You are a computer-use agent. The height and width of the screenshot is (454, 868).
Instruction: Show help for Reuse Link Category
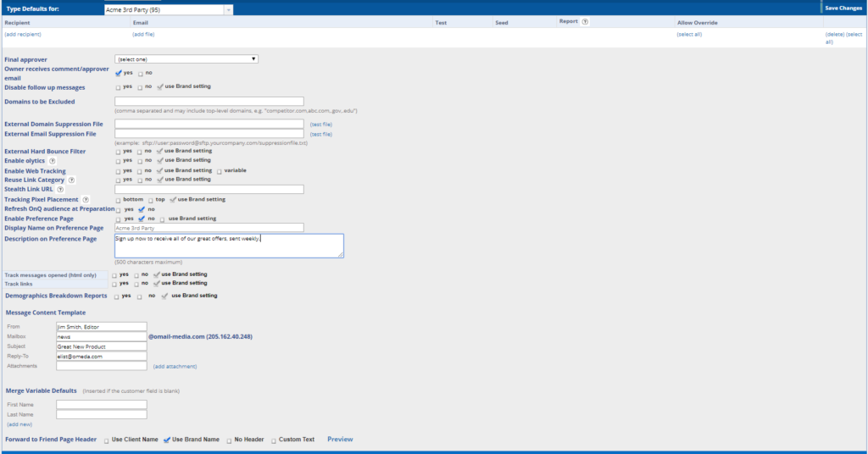coord(71,180)
